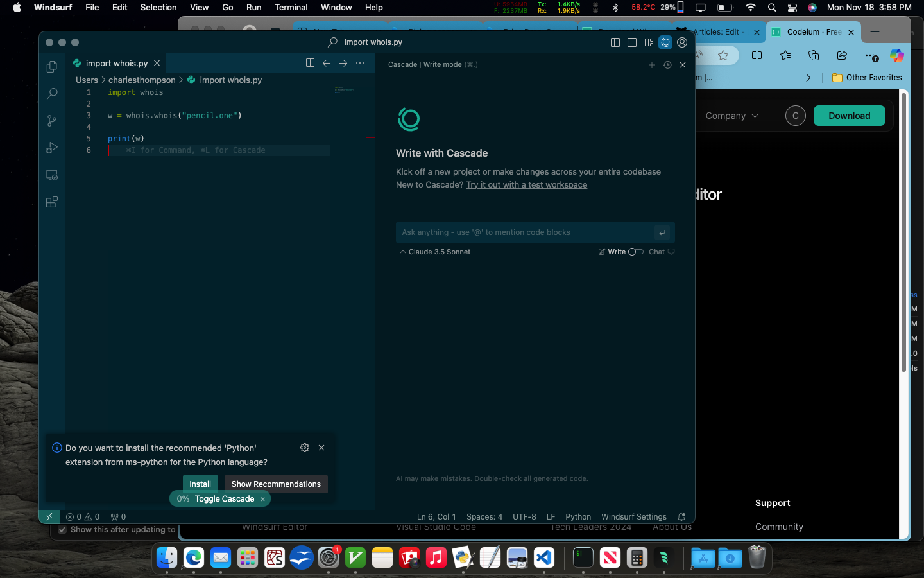Start a new Cascade conversation with plus icon
924x578 pixels.
[x=651, y=65]
